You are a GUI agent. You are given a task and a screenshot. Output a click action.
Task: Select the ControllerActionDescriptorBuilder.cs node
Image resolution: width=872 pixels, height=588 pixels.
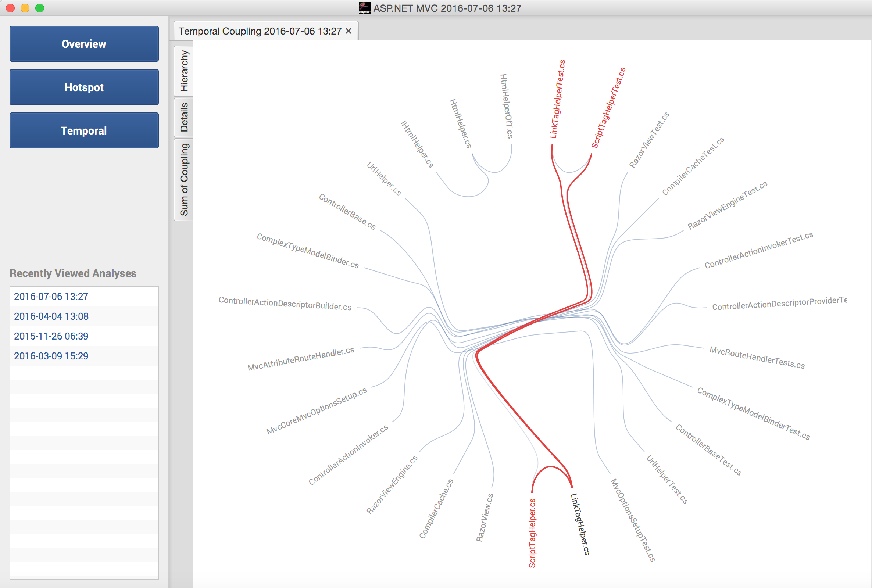(285, 304)
